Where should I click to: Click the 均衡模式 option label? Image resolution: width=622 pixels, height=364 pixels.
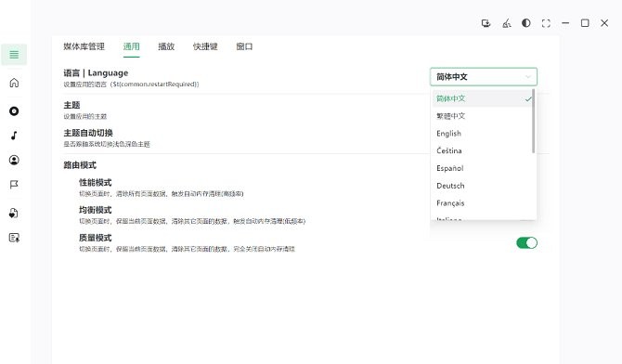[96, 210]
